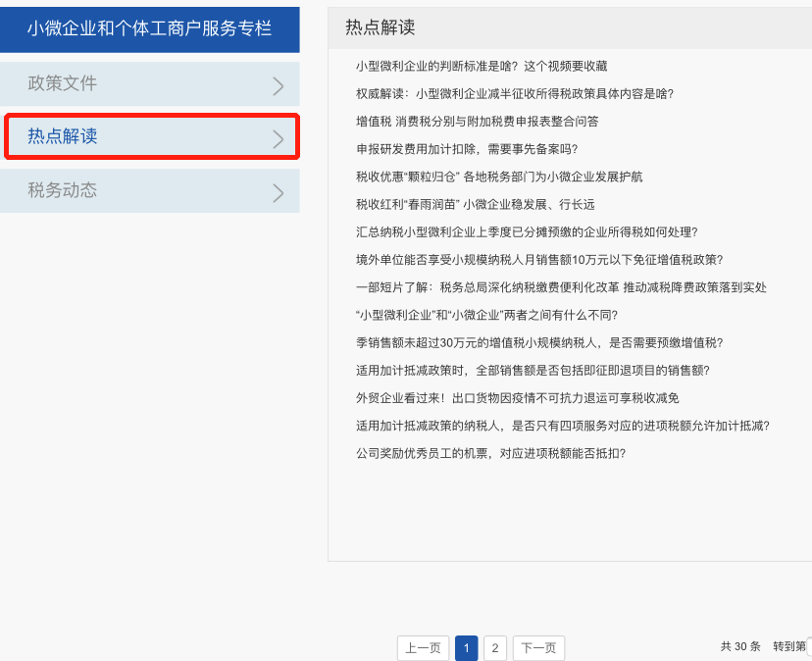The width and height of the screenshot is (812, 661).
Task: Go to page 2 in pagination
Action: [x=495, y=648]
